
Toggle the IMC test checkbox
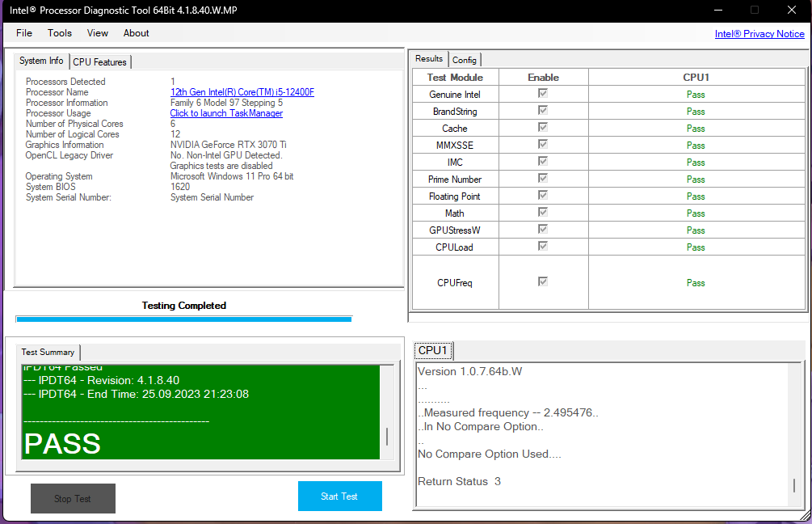pyautogui.click(x=543, y=161)
